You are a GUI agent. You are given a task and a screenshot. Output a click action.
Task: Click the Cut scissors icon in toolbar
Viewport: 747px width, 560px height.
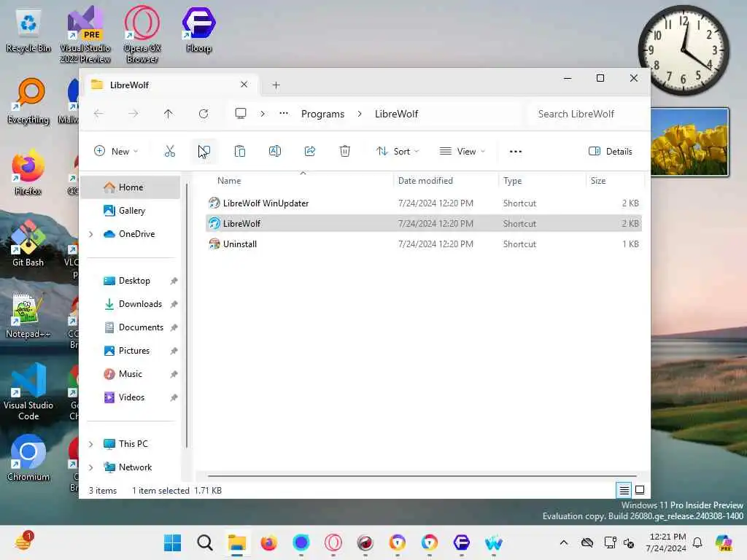(x=169, y=152)
